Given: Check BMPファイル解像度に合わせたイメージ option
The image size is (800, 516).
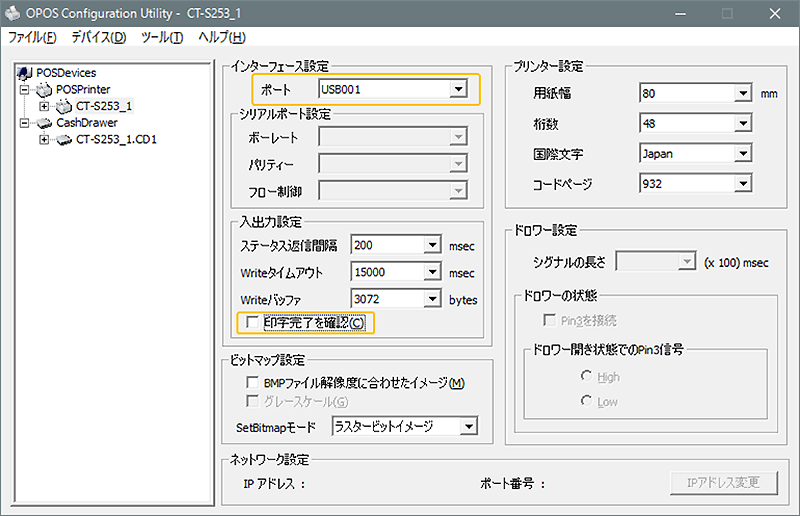Looking at the screenshot, I should (x=252, y=383).
